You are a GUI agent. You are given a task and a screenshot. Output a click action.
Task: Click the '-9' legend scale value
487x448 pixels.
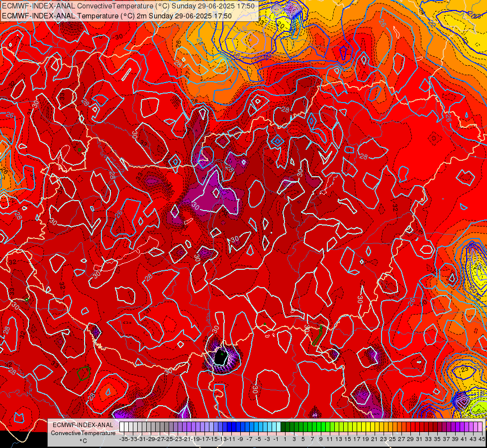[240, 439]
